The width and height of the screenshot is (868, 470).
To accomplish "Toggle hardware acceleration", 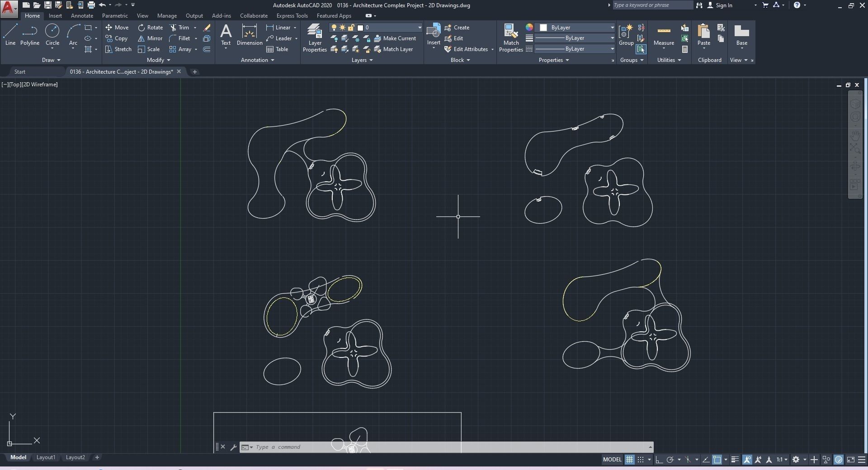I will (x=839, y=460).
